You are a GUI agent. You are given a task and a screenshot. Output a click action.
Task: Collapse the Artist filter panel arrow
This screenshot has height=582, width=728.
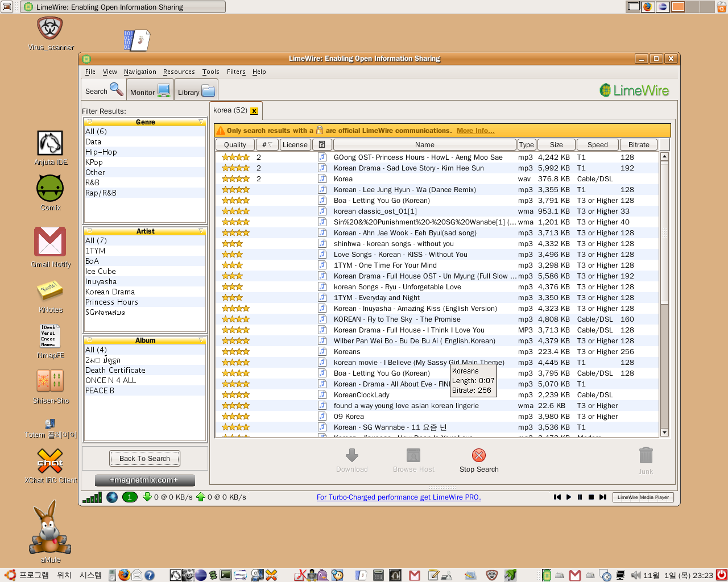(201, 231)
